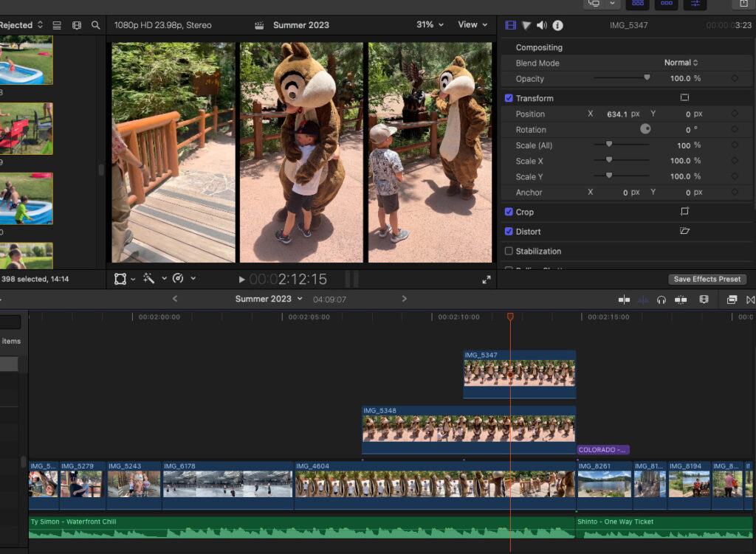Activate Transform onscreen controls icon in inspector
Screen dimensions: 756x554
(x=684, y=98)
